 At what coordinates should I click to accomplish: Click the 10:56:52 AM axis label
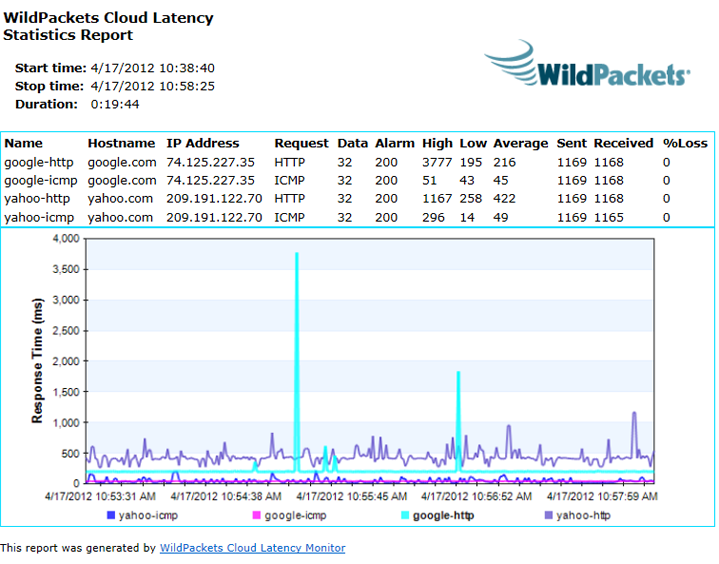coord(477,496)
